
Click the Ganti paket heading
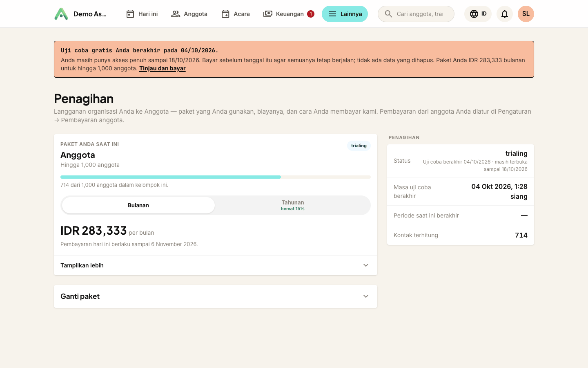pos(80,296)
